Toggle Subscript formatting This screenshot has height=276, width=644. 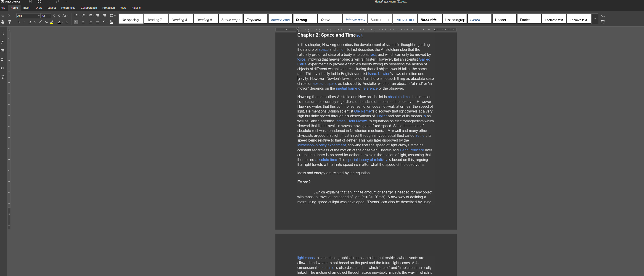[x=46, y=22]
